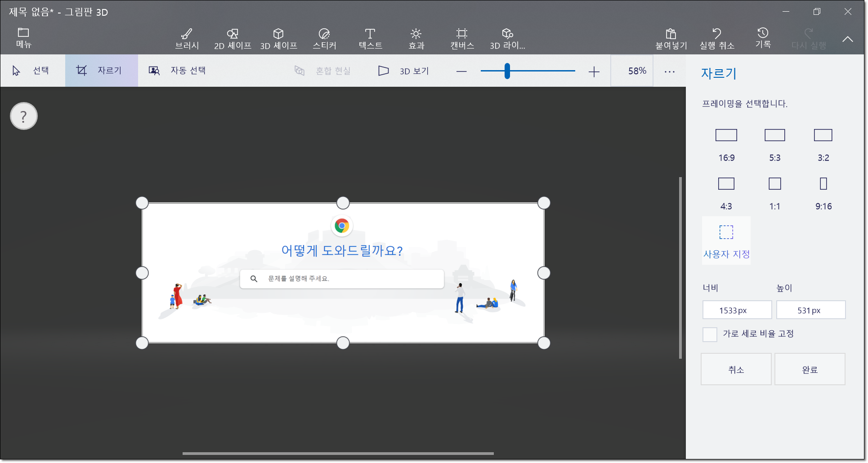
Task: Open the 스티커 stickers panel
Action: [324, 39]
